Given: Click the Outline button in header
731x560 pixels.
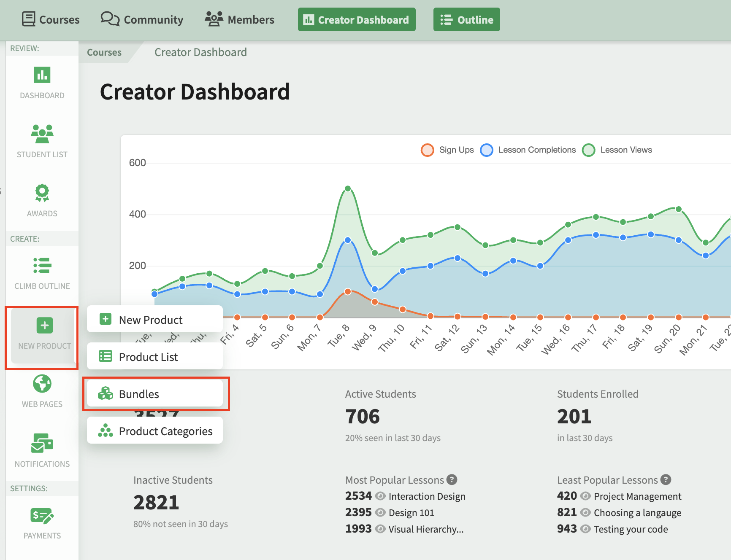Looking at the screenshot, I should 467,19.
